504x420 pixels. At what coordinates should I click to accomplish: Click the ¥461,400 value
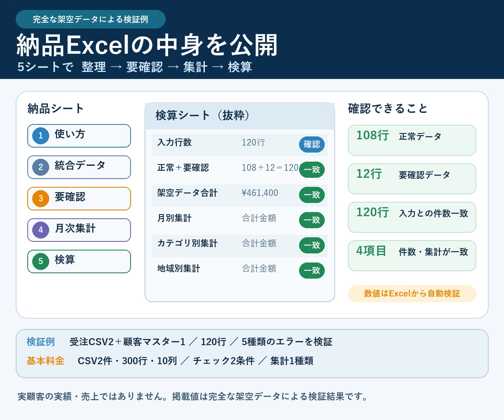tap(260, 193)
